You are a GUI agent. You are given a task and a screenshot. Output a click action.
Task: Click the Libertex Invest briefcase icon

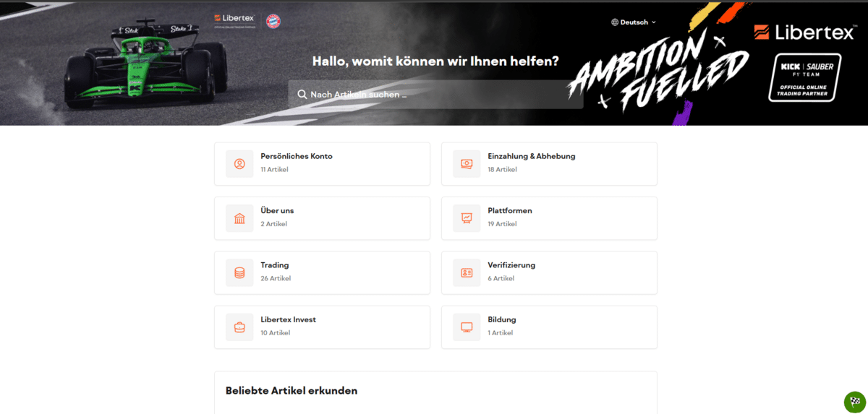coord(239,327)
